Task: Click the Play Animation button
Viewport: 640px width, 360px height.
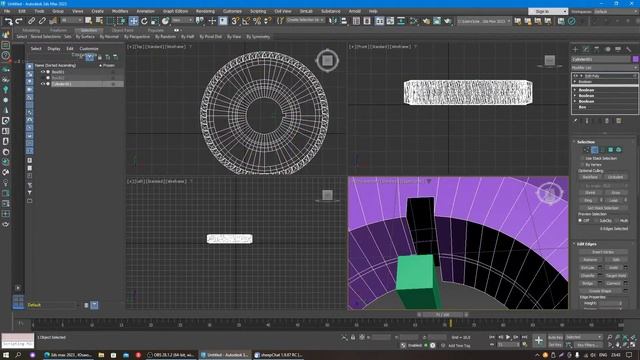Action: point(508,337)
